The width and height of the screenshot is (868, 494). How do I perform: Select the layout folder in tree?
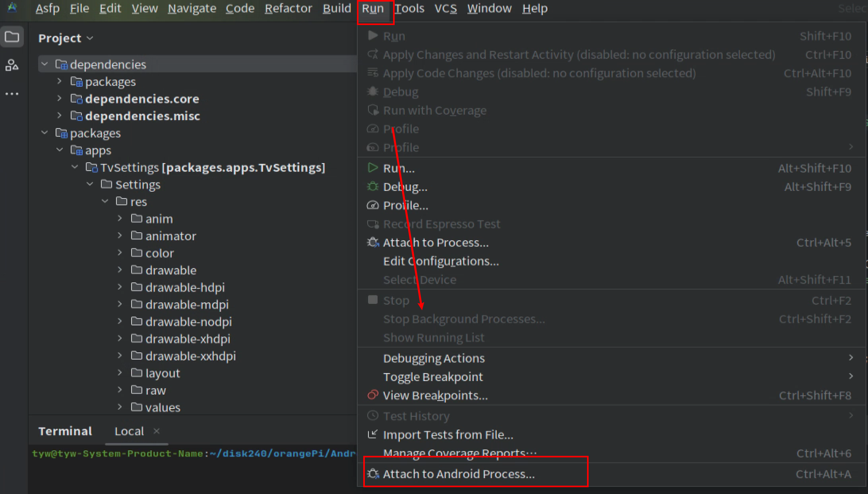click(x=162, y=373)
